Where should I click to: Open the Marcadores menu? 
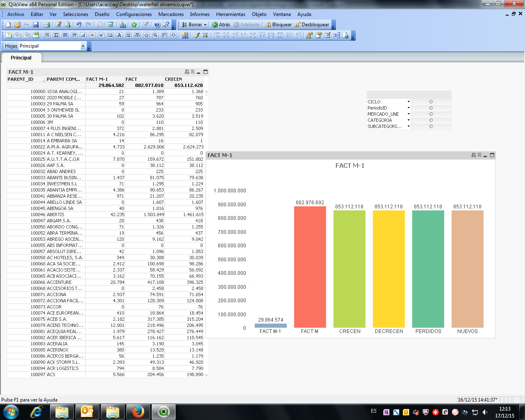click(x=171, y=14)
